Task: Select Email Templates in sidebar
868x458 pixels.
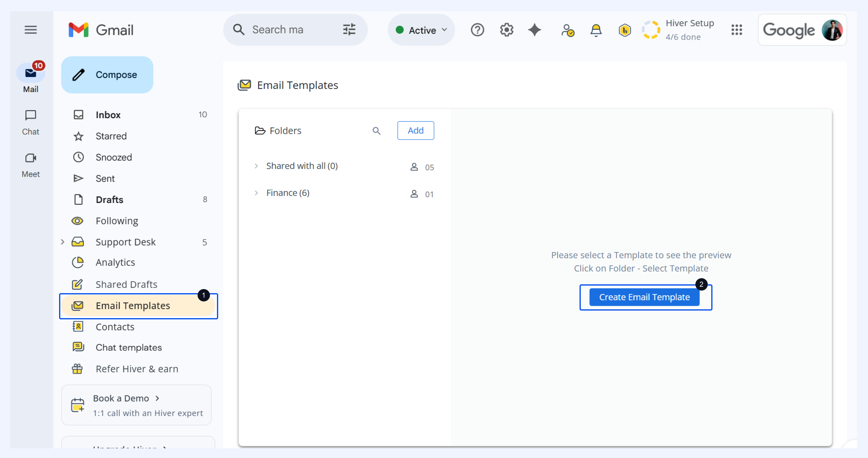Action: click(x=139, y=306)
